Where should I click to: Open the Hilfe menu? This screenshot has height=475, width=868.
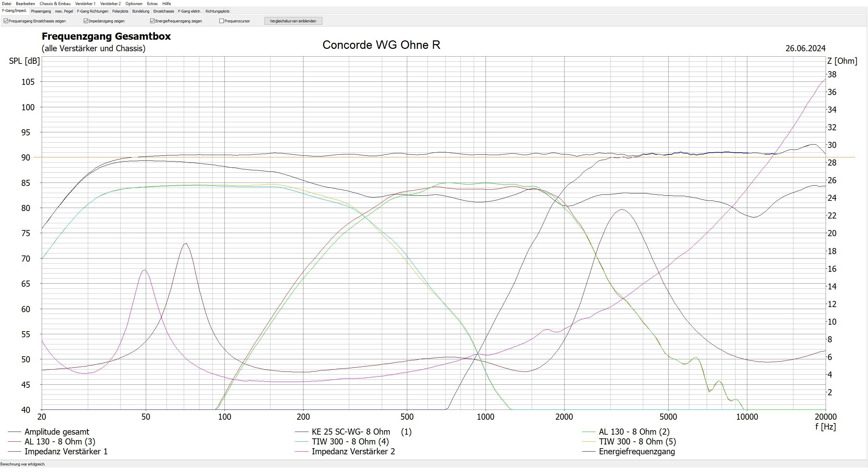pyautogui.click(x=166, y=4)
